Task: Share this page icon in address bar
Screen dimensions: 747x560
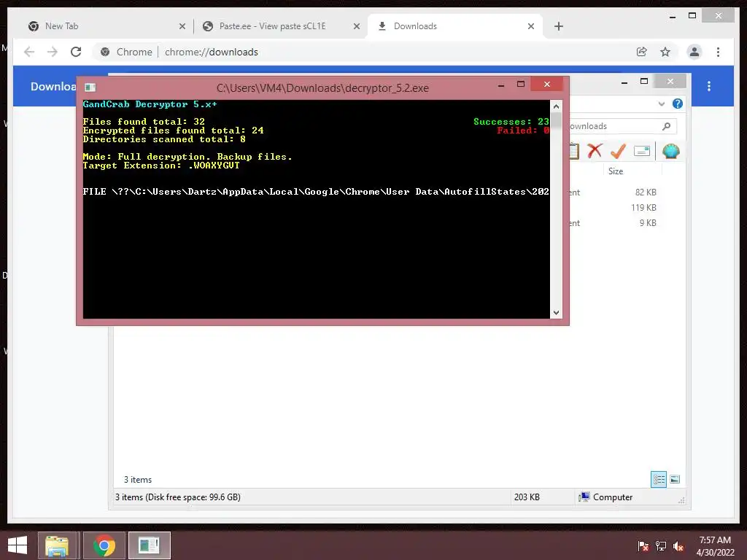Action: click(642, 52)
